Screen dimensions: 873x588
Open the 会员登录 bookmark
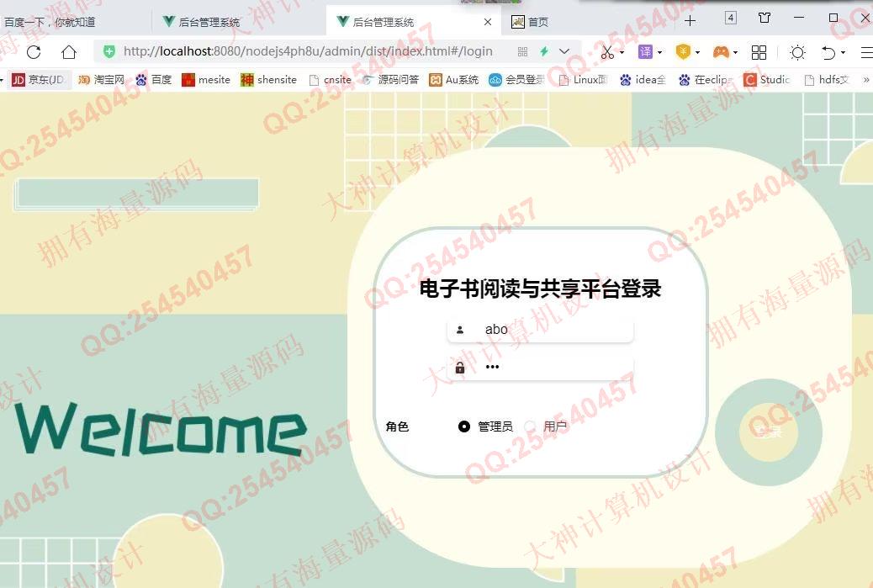coord(516,80)
